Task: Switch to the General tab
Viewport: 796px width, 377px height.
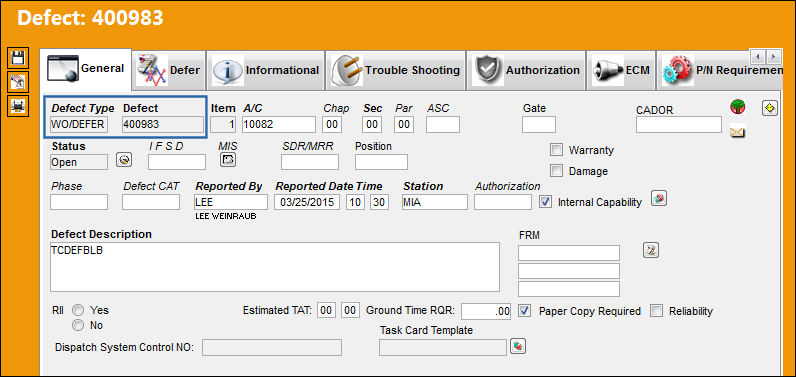Action: pyautogui.click(x=86, y=69)
